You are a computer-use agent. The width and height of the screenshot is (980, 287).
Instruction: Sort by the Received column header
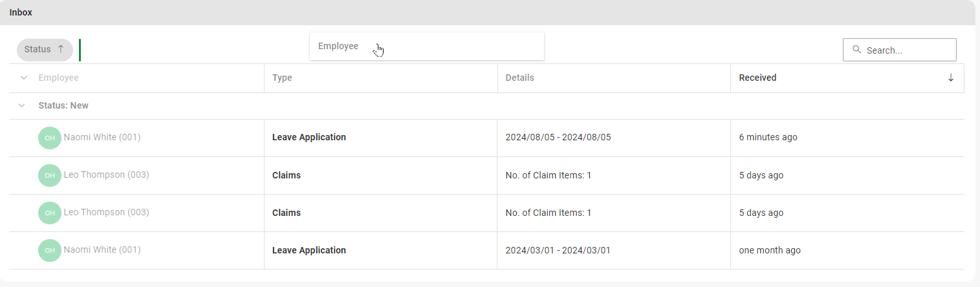(x=757, y=78)
